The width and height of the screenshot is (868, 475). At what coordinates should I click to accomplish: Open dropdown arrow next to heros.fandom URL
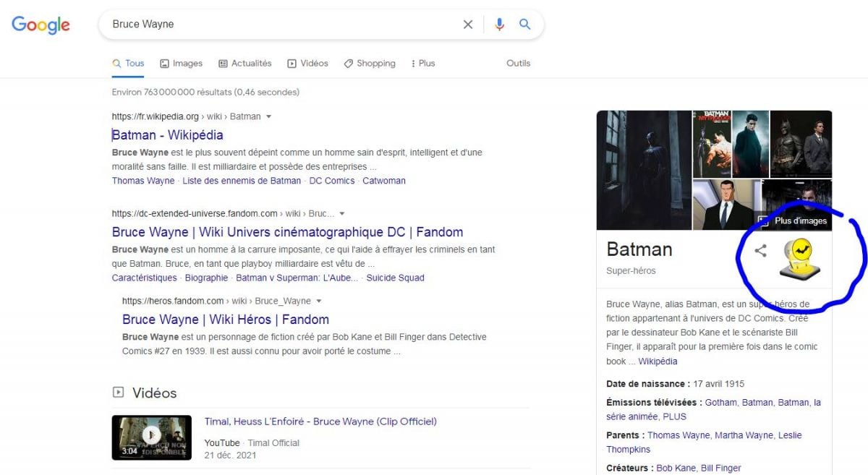[319, 301]
